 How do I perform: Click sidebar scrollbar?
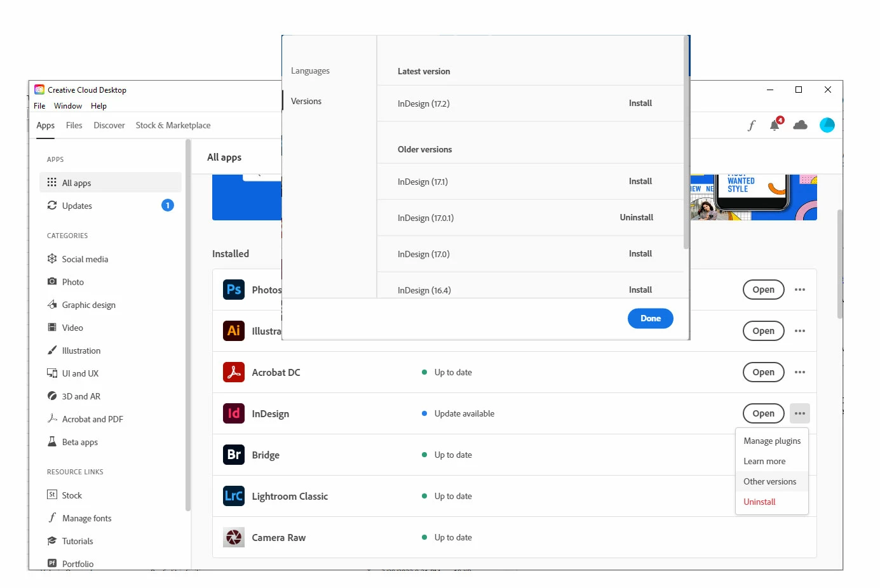(188, 325)
